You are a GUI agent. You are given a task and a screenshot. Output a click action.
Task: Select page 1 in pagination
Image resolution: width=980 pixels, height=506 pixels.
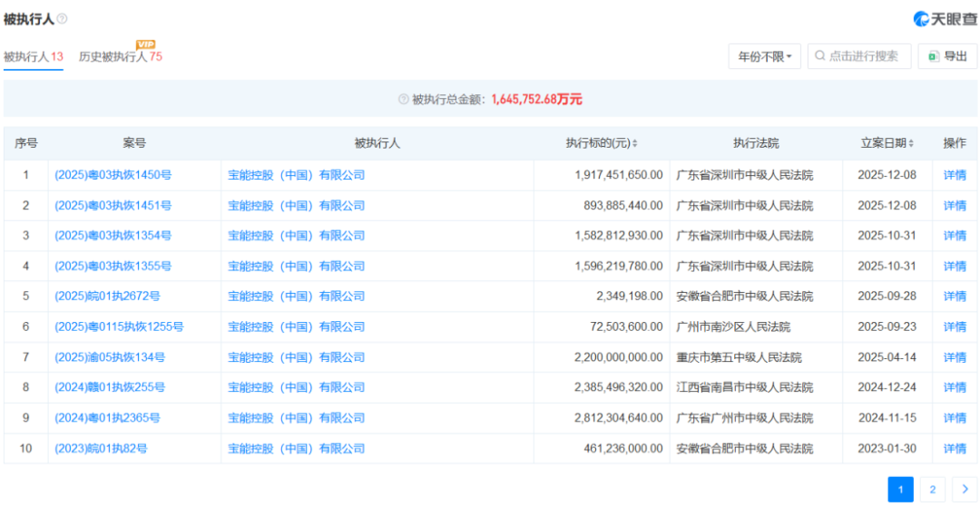(x=900, y=490)
